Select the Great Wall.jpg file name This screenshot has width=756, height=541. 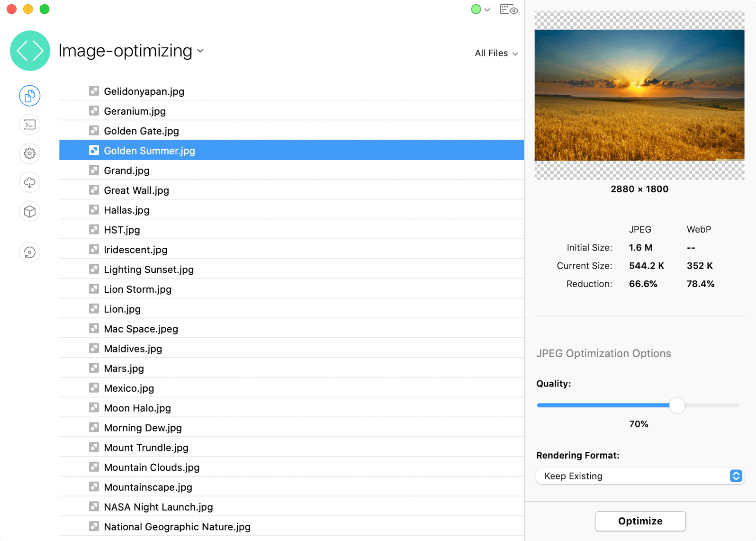[136, 190]
